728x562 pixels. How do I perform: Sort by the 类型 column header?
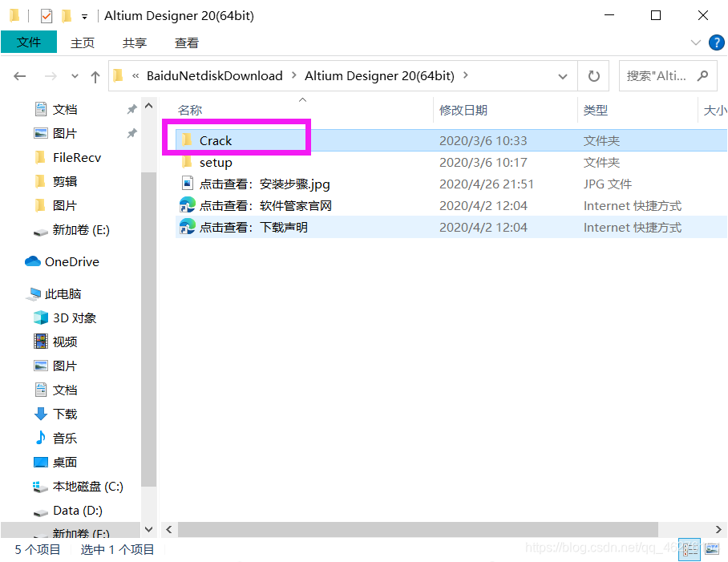point(595,111)
